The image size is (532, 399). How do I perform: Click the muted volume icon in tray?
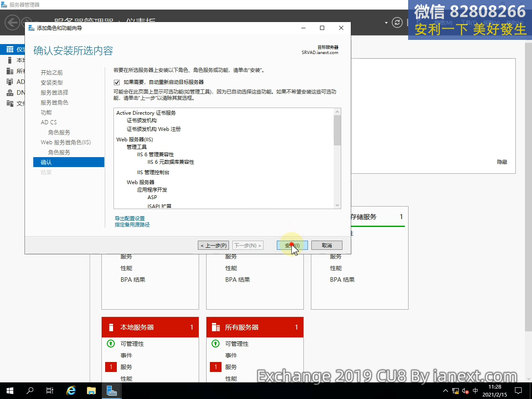pos(465,391)
